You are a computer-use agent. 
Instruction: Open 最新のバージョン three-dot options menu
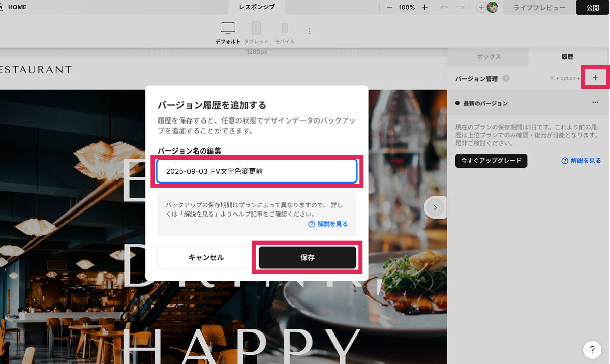tap(595, 103)
